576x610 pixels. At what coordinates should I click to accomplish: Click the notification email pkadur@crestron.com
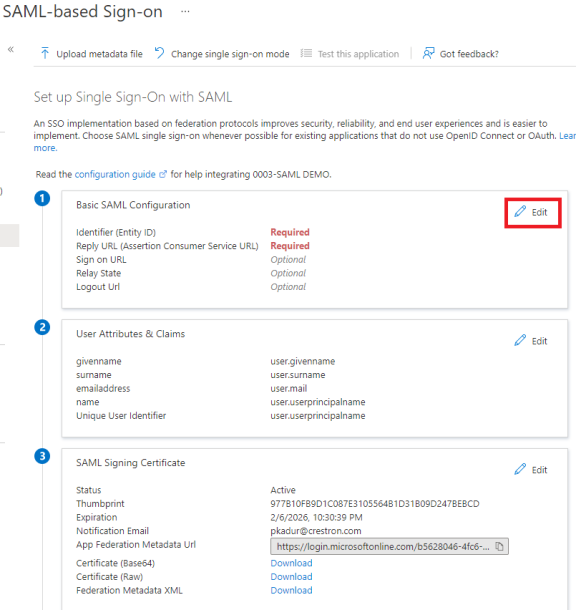(316, 531)
